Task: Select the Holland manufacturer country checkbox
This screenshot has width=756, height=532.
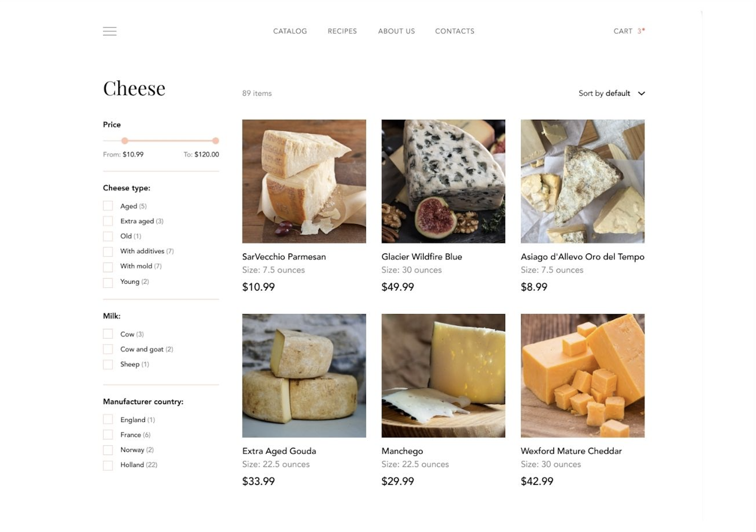Action: tap(108, 465)
